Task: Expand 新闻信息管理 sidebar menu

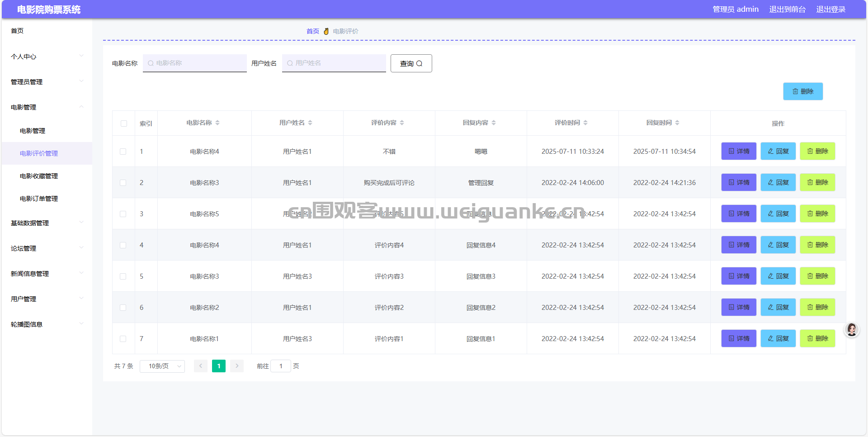Action: pos(47,274)
